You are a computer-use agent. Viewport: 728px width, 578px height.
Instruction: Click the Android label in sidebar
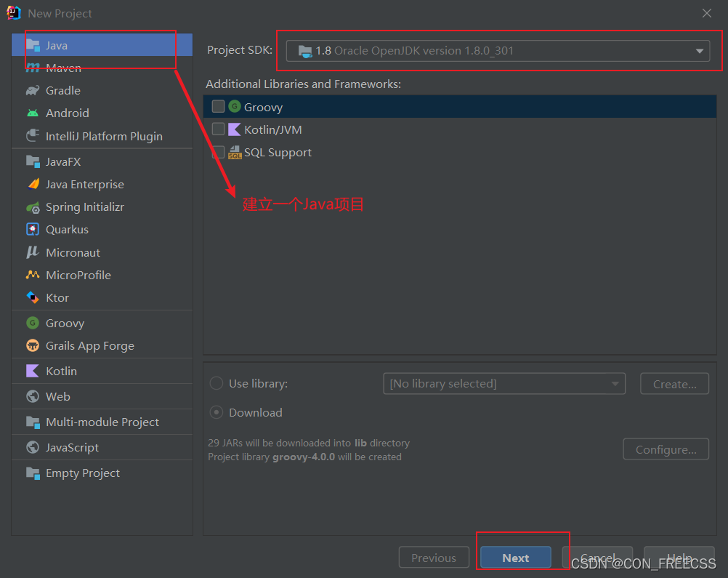[68, 113]
